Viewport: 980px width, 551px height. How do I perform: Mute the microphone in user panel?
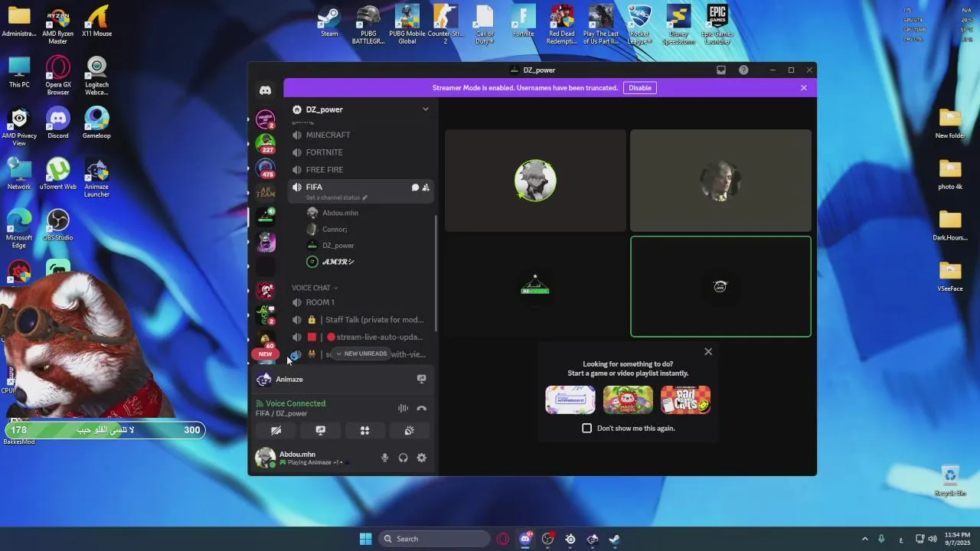[385, 458]
